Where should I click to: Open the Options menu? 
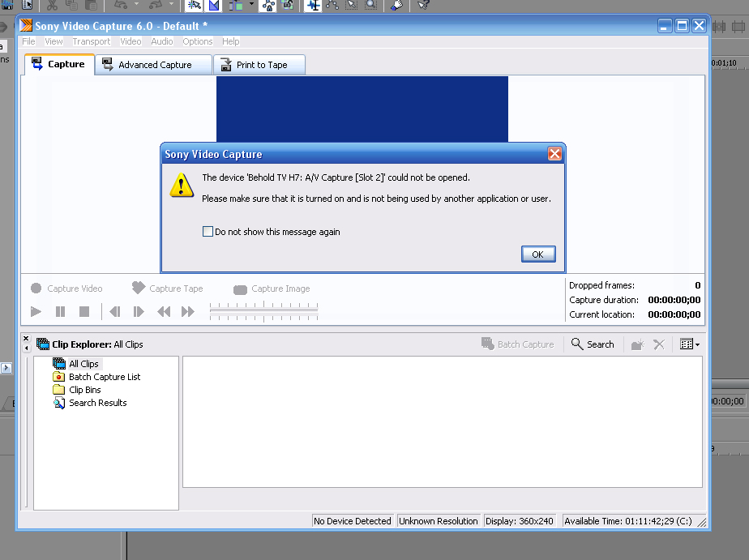point(197,41)
